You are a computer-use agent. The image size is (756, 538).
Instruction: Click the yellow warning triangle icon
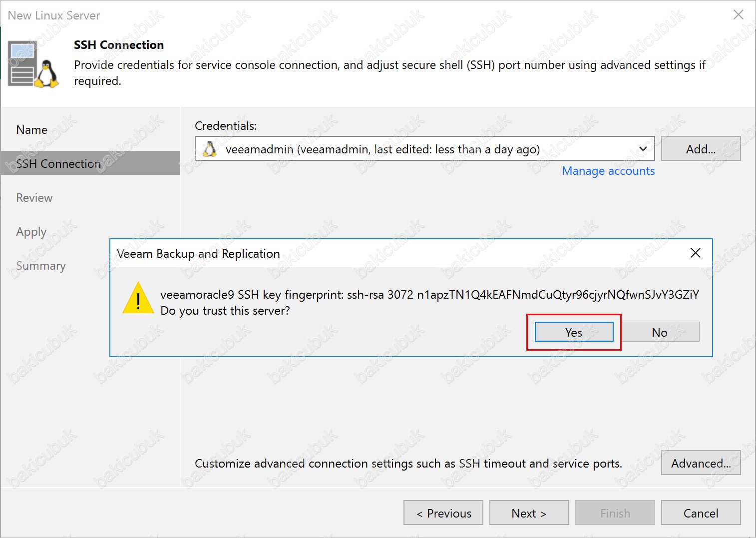tap(138, 299)
